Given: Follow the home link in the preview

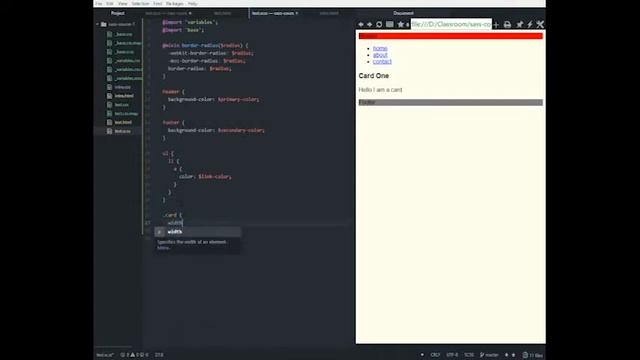Looking at the screenshot, I should [380, 49].
